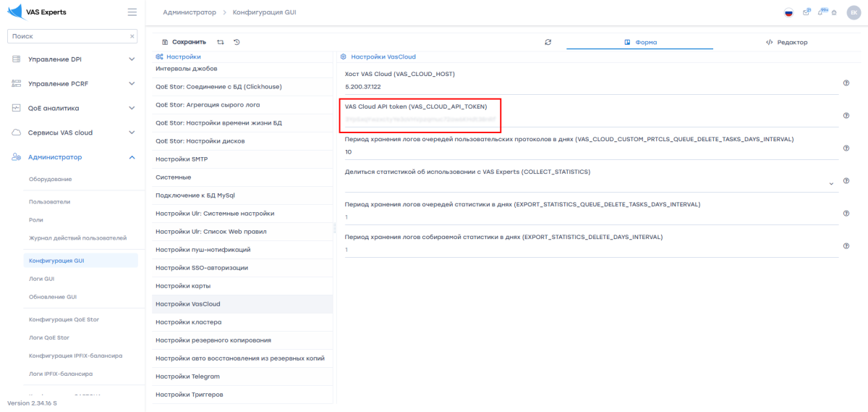
Task: Expand the Управление DPI menu
Action: tap(132, 59)
